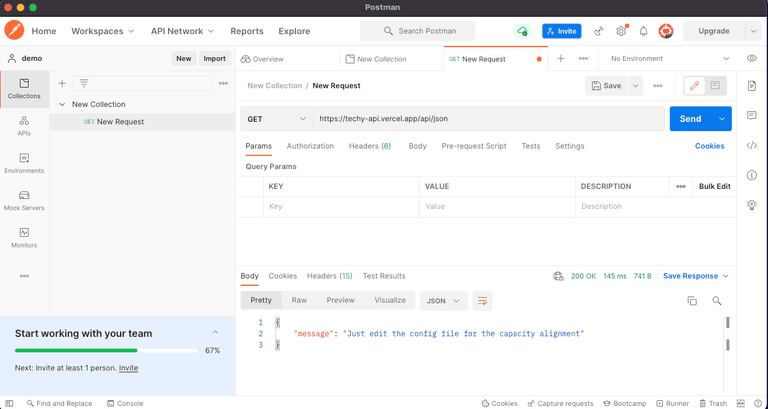Open tab options ellipsis menu

pyautogui.click(x=583, y=58)
